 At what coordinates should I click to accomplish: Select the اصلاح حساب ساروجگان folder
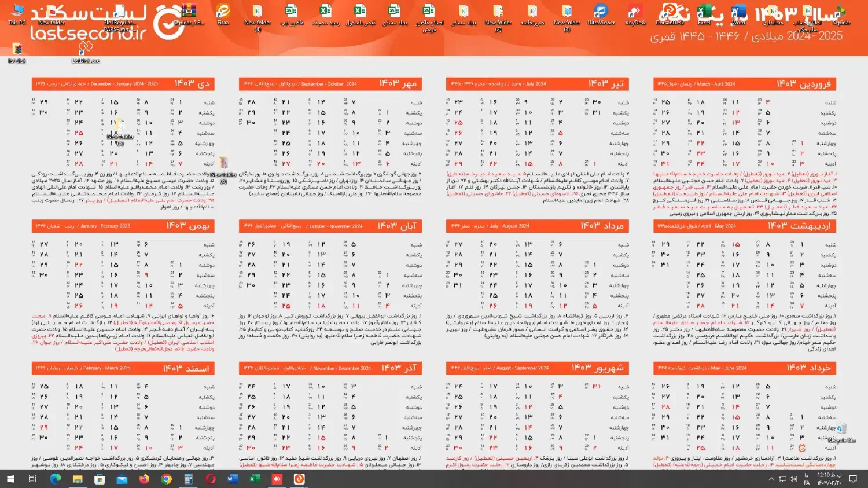807,17
